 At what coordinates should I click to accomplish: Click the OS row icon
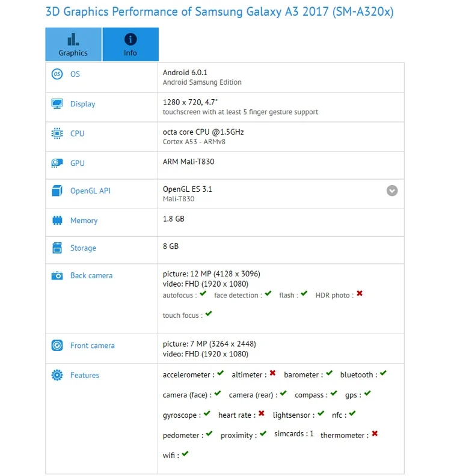[57, 74]
